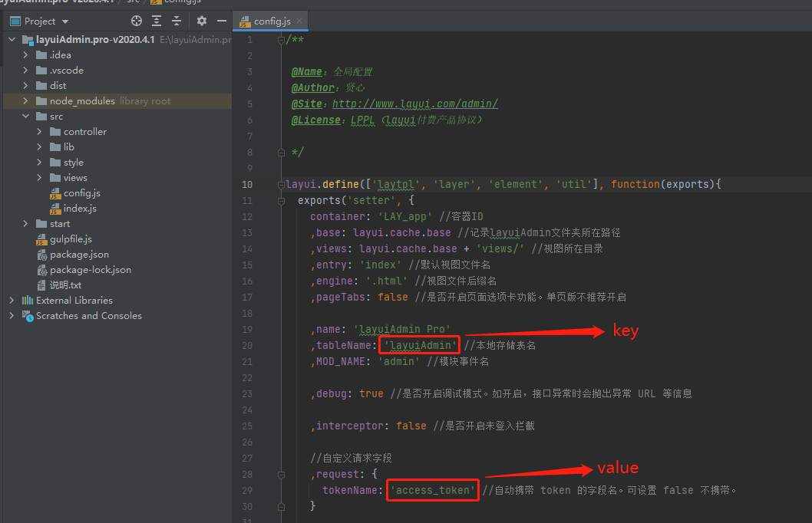Click the Expand All icon in Project toolbar
This screenshot has height=523, width=812.
pos(156,21)
